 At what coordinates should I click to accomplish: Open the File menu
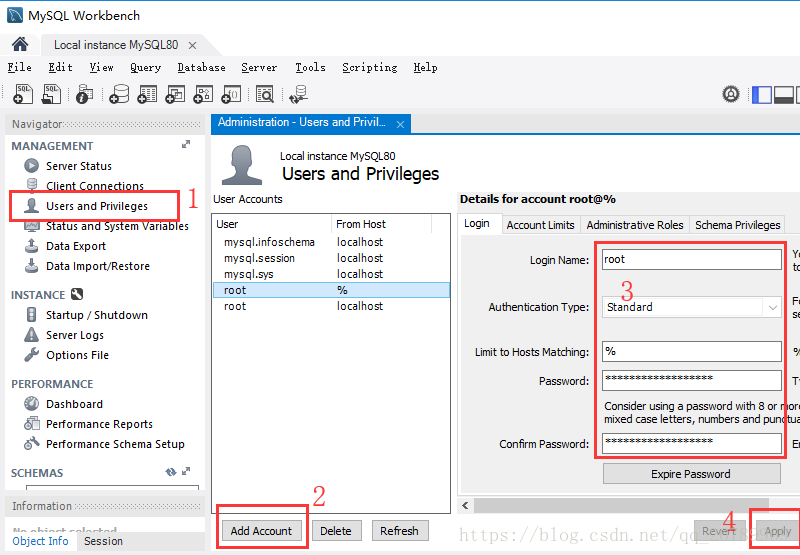coord(19,67)
